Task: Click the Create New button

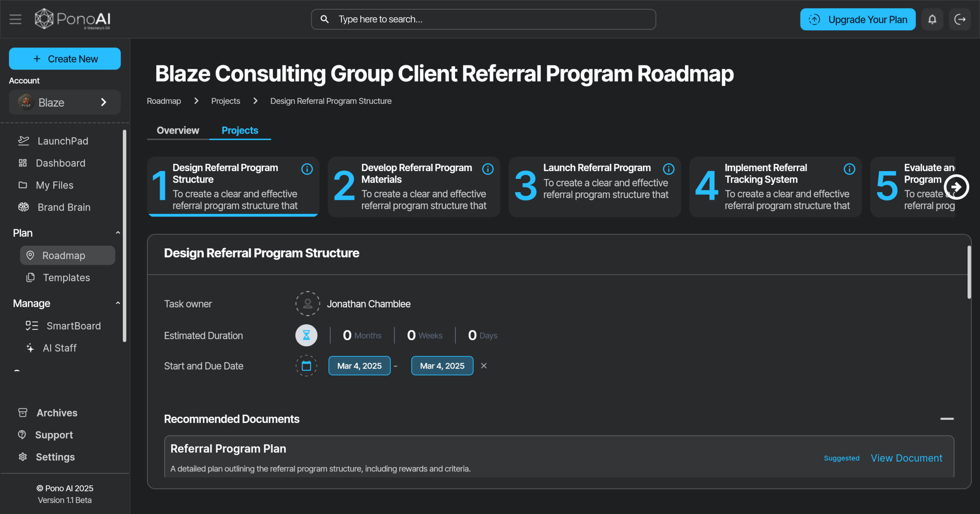Action: tap(65, 59)
